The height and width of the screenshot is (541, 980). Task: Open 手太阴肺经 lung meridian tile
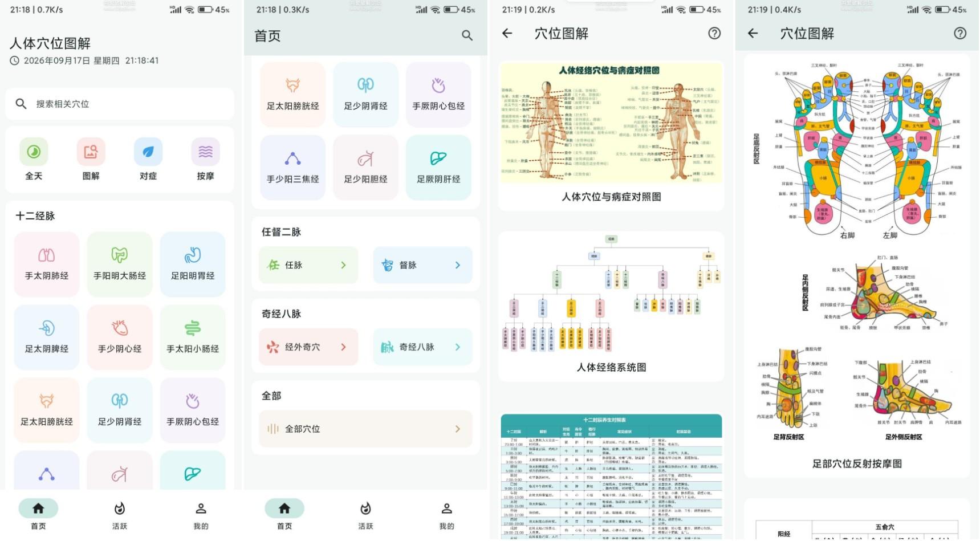click(47, 264)
